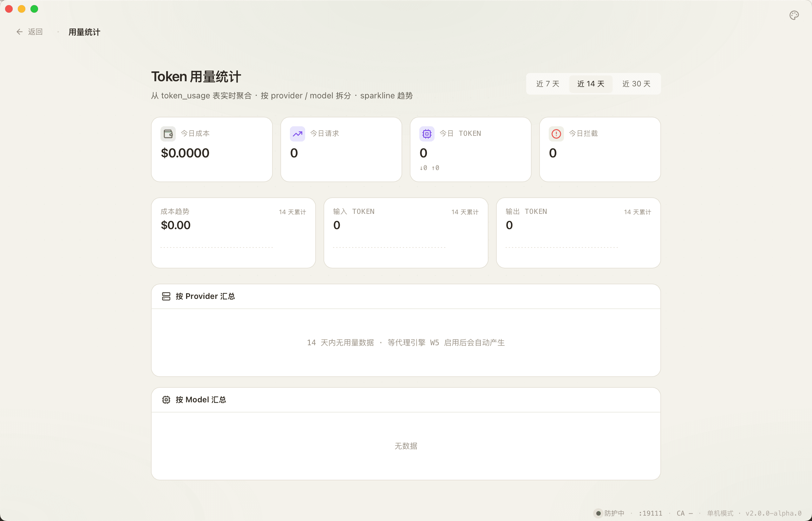Click the red close window button

[x=9, y=9]
